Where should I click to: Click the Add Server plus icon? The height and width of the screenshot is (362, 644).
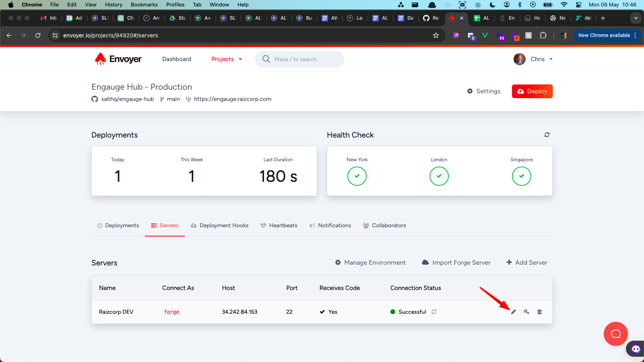point(509,262)
